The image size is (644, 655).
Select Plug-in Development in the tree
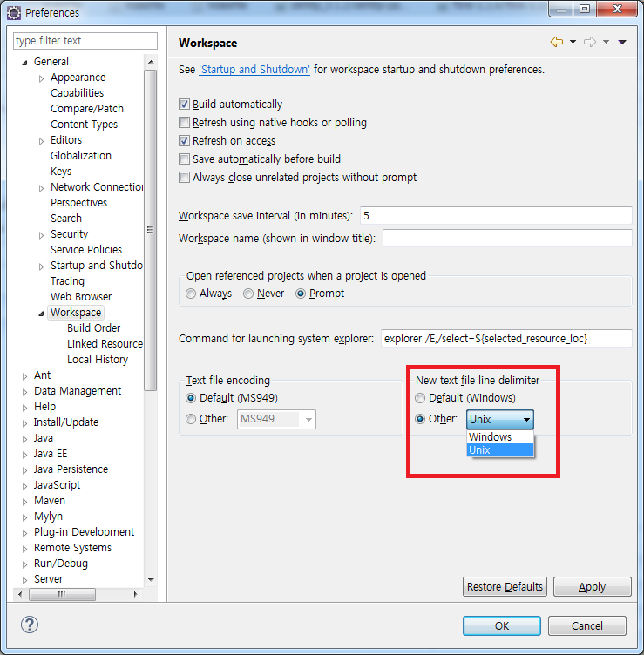click(84, 532)
